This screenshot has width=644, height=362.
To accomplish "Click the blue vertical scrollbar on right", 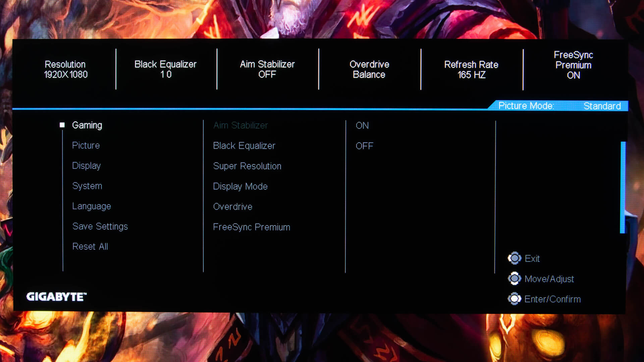I will (x=623, y=187).
